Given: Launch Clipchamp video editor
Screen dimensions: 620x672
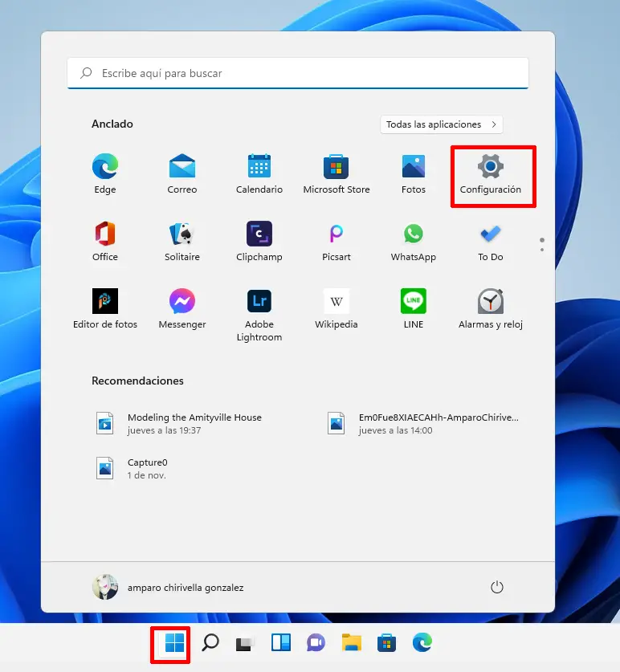Looking at the screenshot, I should [x=259, y=242].
